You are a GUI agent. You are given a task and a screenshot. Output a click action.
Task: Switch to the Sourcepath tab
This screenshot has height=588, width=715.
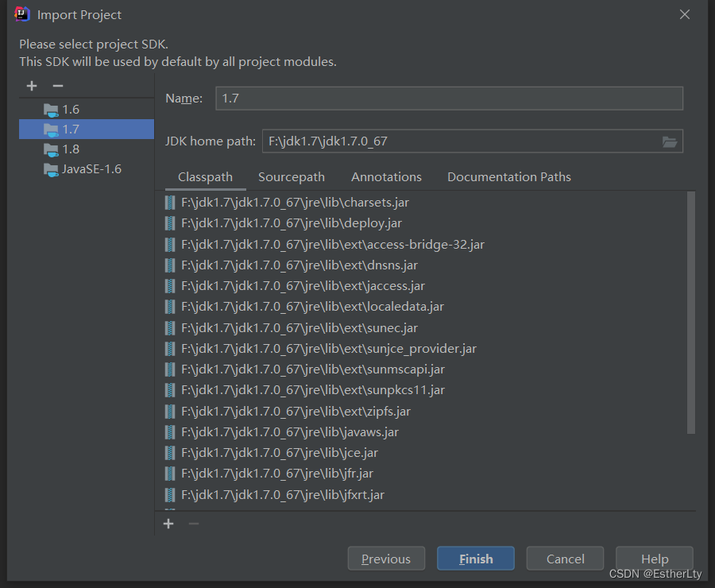click(x=292, y=177)
